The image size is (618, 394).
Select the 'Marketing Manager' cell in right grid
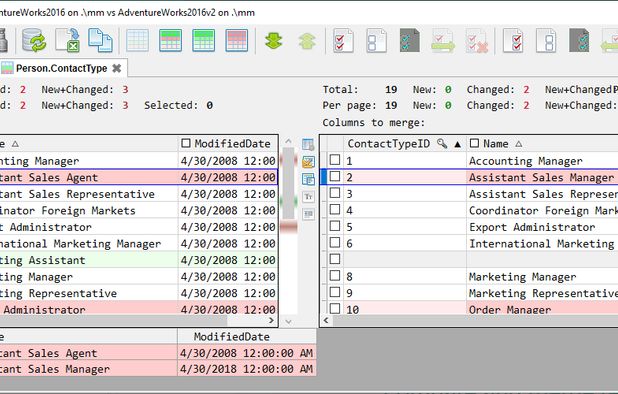(542, 277)
